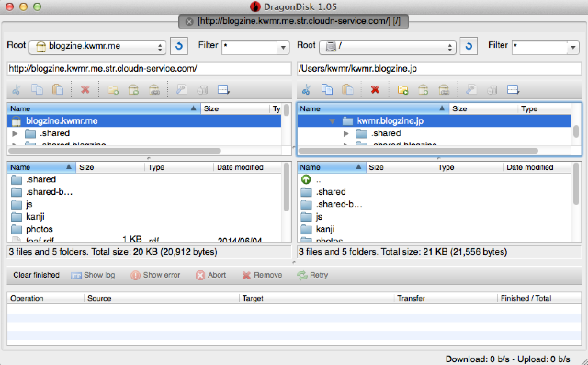
Task: Click the Show error button
Action: click(x=155, y=275)
